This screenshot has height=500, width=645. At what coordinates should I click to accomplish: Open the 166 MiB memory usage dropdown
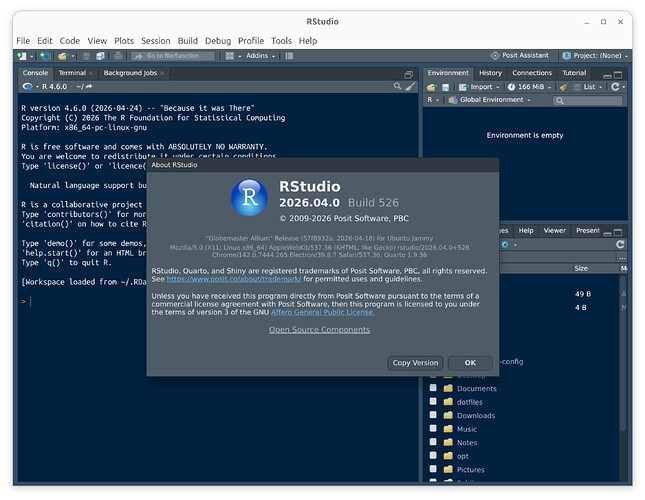click(529, 87)
